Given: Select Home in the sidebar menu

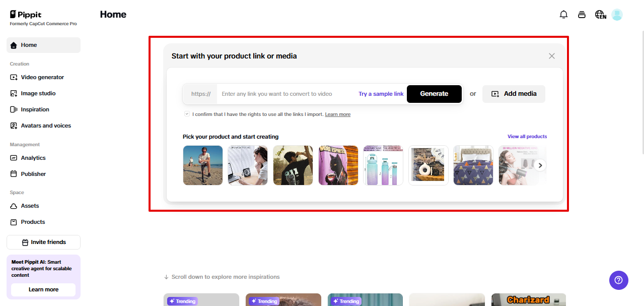Looking at the screenshot, I should pos(29,44).
